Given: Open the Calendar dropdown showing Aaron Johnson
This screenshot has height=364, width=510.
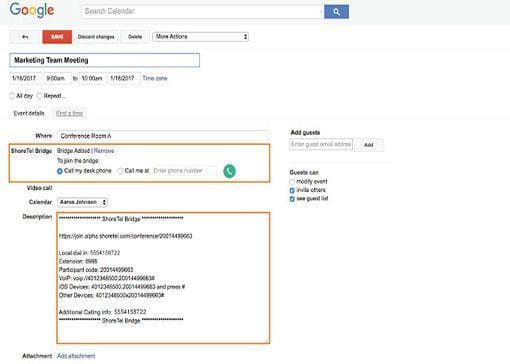Looking at the screenshot, I should 82,202.
